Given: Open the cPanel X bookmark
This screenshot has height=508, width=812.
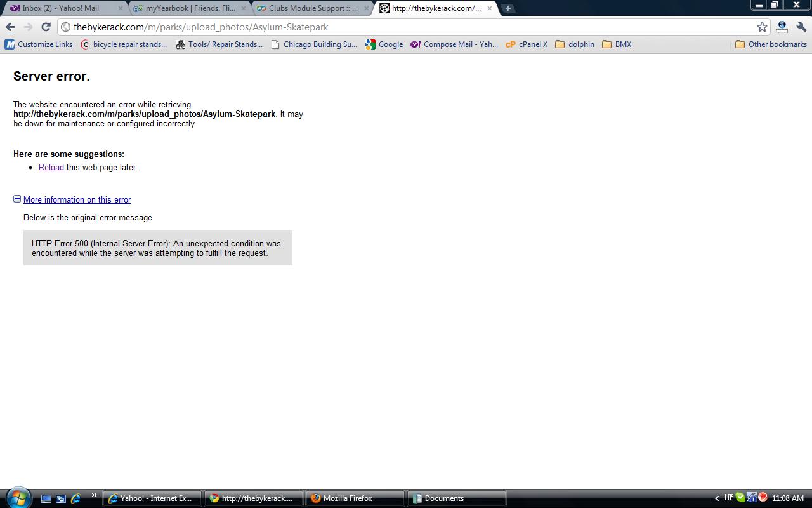Looking at the screenshot, I should pos(527,44).
